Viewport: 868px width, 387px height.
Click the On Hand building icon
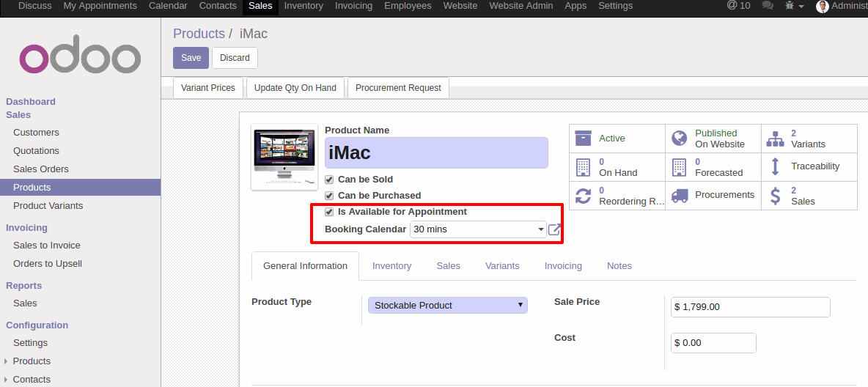click(x=584, y=166)
